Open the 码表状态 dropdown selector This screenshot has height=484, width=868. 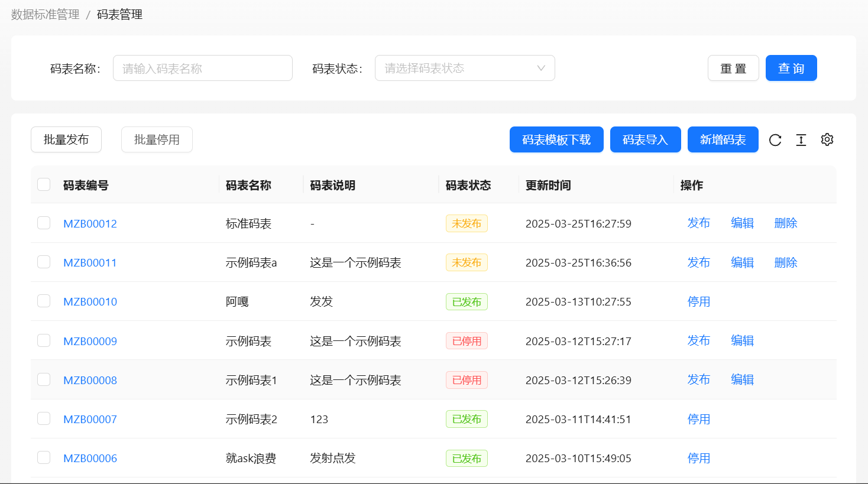pos(465,68)
